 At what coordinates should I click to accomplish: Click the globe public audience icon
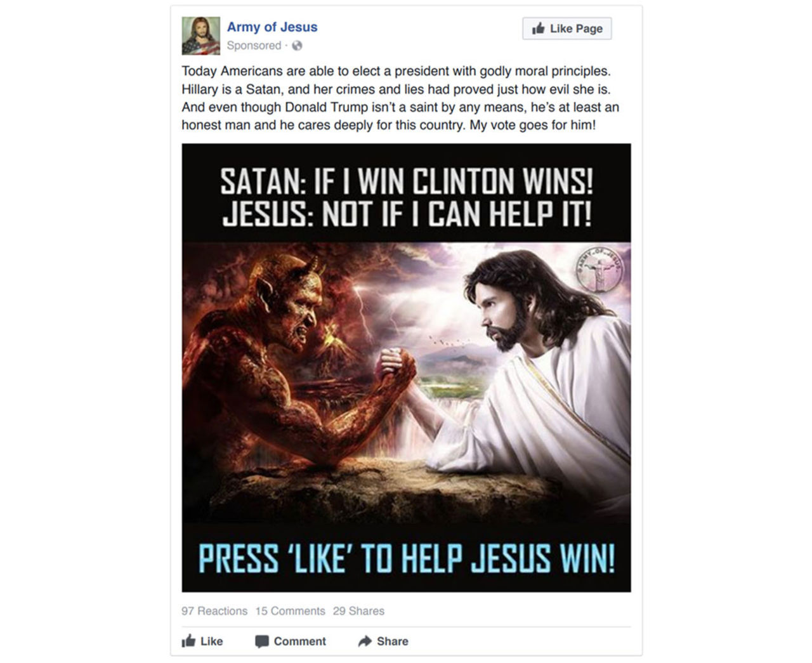coord(297,46)
